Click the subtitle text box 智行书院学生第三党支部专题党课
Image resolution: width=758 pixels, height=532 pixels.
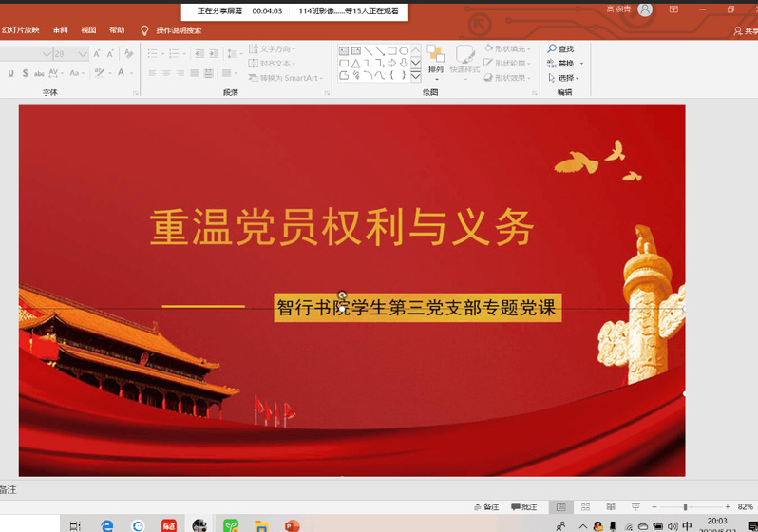click(x=416, y=308)
